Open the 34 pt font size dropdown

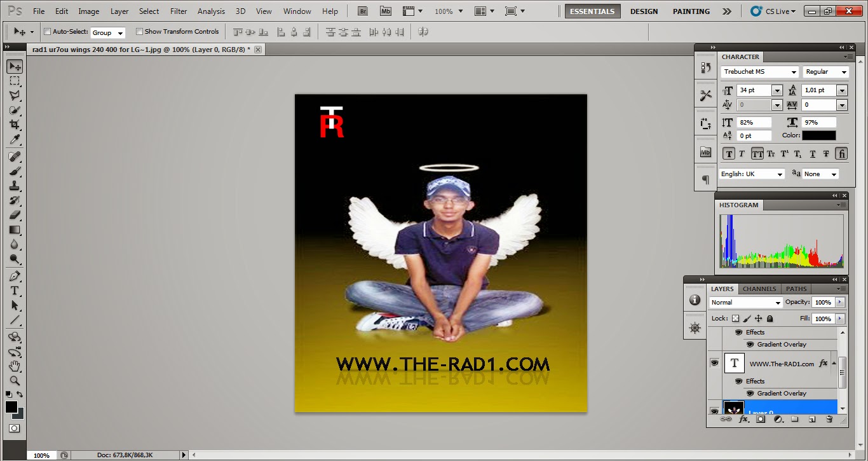click(777, 90)
